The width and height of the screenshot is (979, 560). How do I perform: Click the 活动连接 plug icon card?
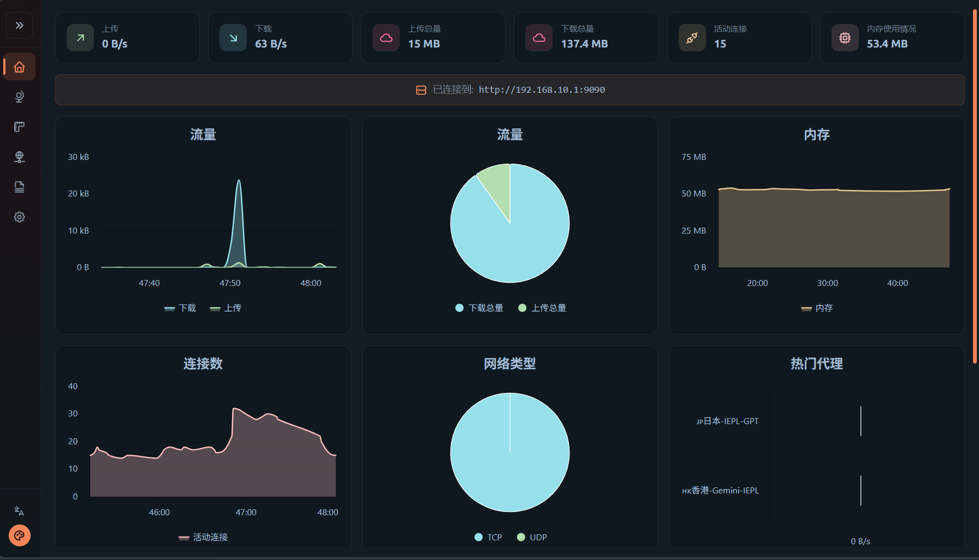(692, 38)
